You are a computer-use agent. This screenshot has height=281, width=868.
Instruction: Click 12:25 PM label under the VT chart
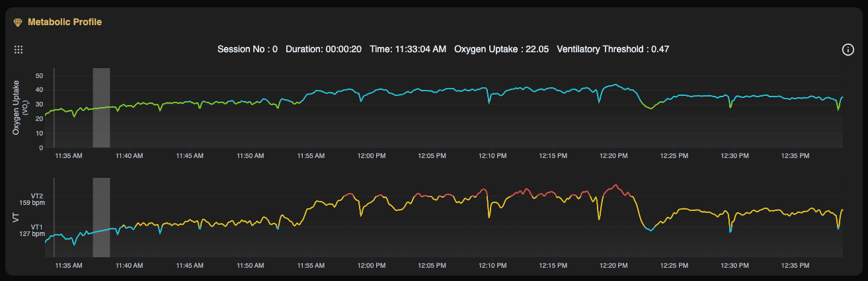(674, 265)
